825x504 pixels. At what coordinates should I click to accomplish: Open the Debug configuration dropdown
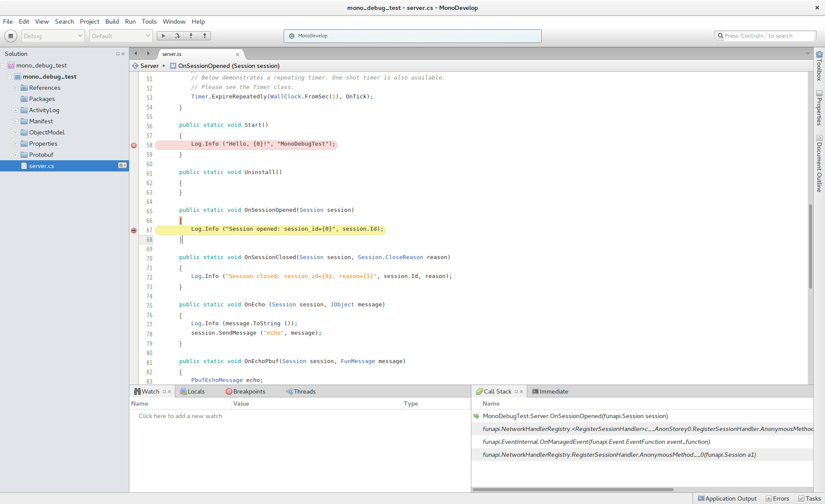click(53, 36)
